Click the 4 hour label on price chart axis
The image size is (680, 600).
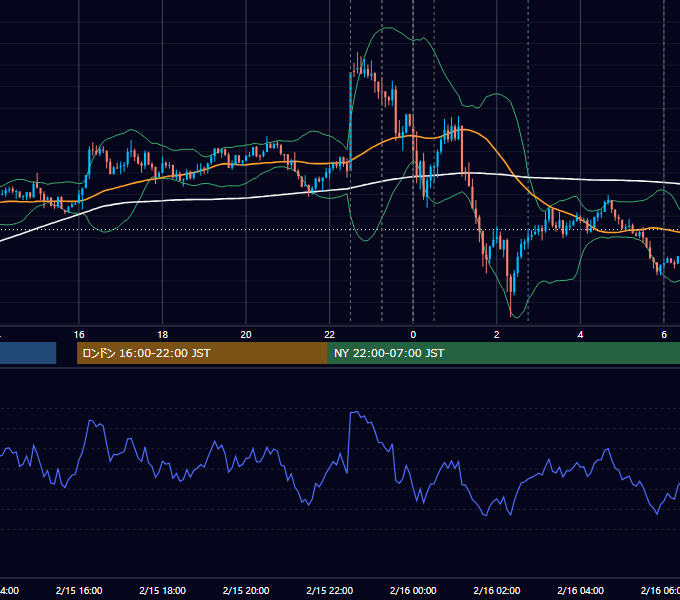point(580,335)
